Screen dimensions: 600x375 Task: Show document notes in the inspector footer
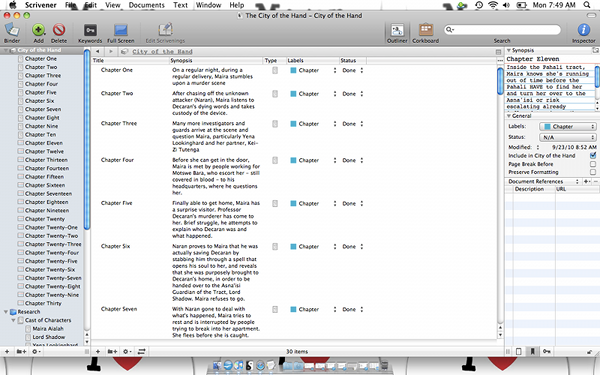(519, 351)
